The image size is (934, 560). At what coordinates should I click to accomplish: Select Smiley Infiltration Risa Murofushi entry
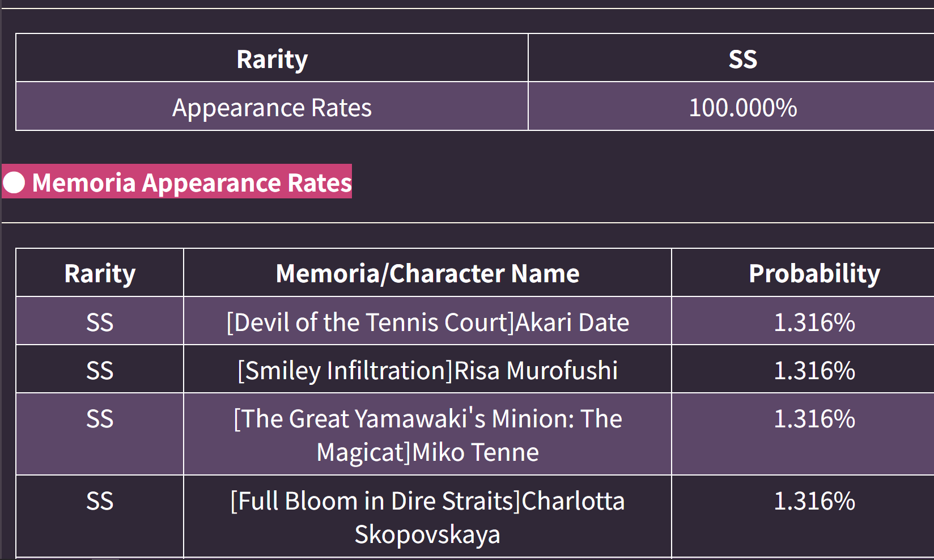point(427,370)
